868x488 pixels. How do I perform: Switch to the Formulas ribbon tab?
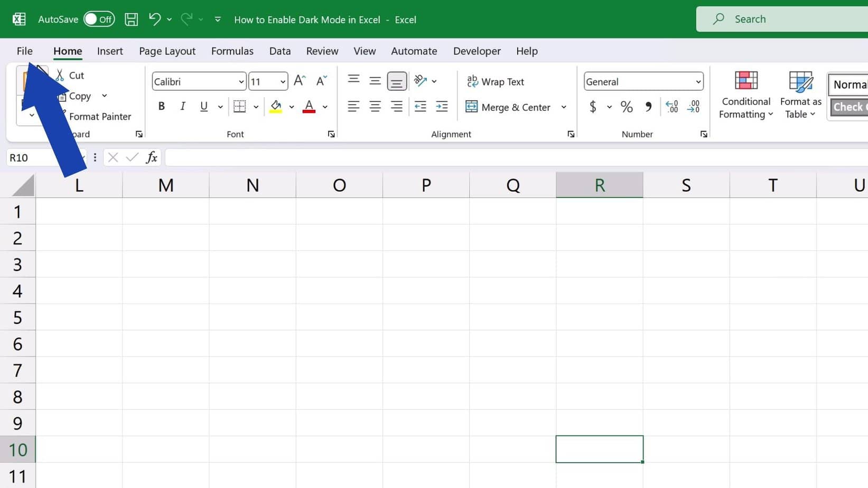(x=232, y=51)
